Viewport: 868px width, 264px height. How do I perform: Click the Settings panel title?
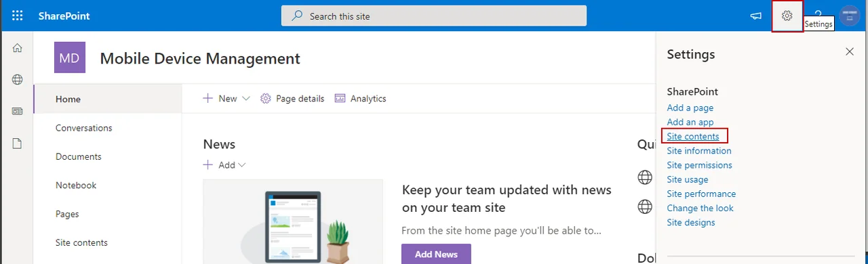point(690,54)
